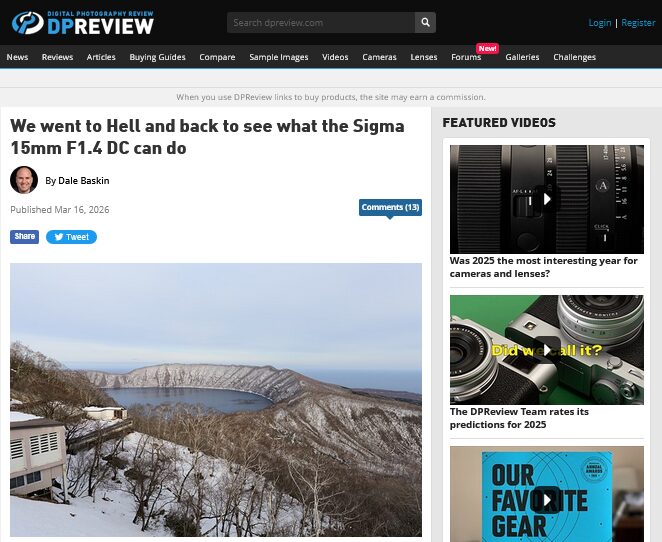This screenshot has width=662, height=542.
Task: Open the Challenges menu item
Action: click(575, 57)
